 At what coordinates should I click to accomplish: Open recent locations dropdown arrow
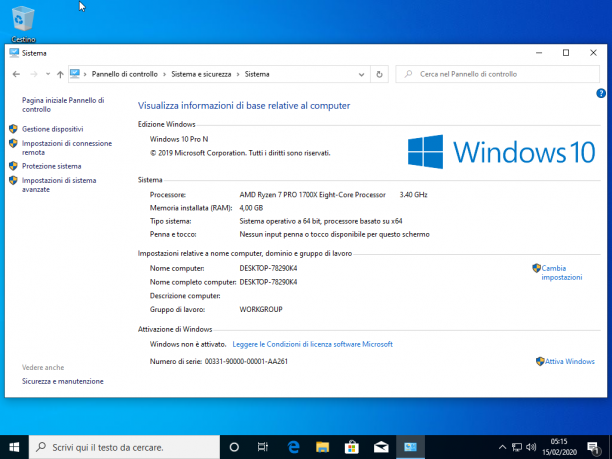tap(48, 74)
